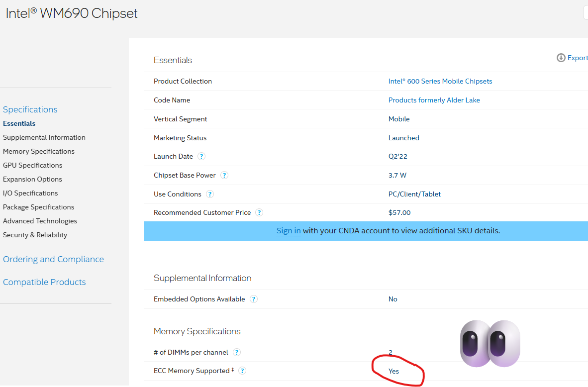Viewport: 588px width, 387px height.
Task: Click the Essentials section heading
Action: 173,60
